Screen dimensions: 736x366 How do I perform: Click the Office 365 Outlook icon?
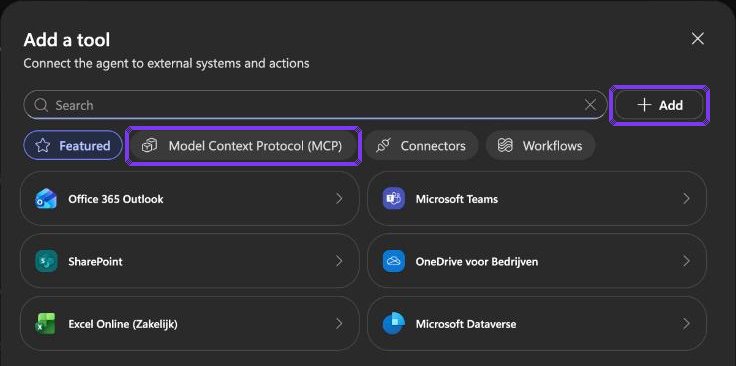[46, 199]
